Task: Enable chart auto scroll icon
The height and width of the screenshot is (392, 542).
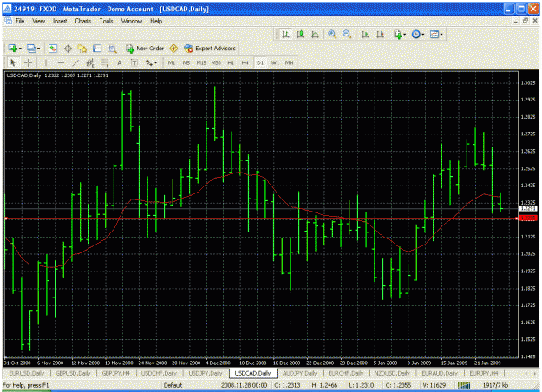Action: pyautogui.click(x=365, y=34)
